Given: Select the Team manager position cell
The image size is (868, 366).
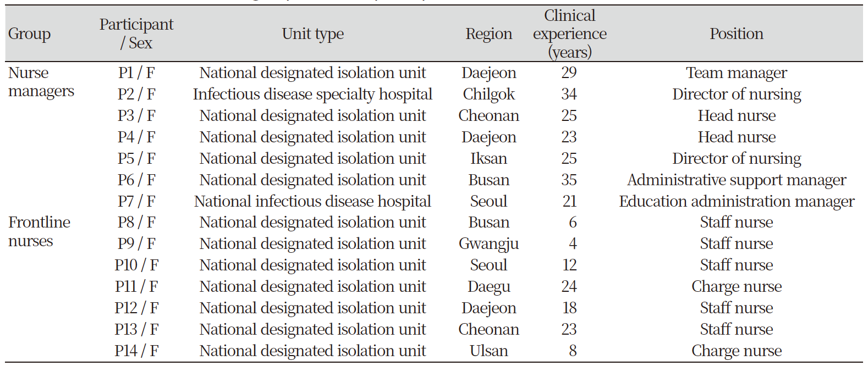Looking at the screenshot, I should [736, 73].
